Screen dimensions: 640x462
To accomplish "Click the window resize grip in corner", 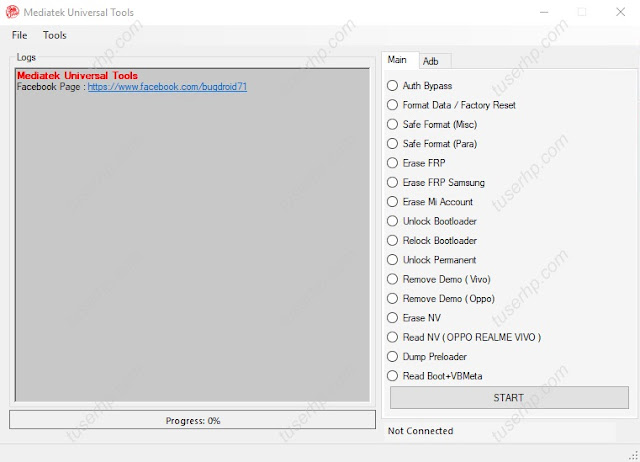I will [633, 455].
